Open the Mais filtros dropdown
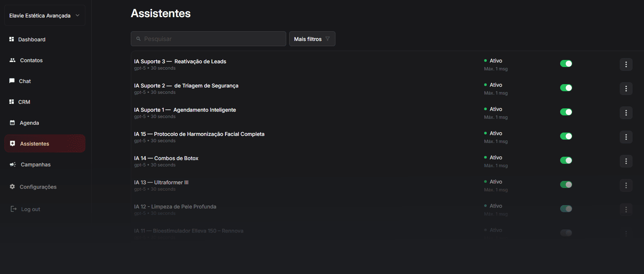This screenshot has height=274, width=644. click(x=312, y=39)
